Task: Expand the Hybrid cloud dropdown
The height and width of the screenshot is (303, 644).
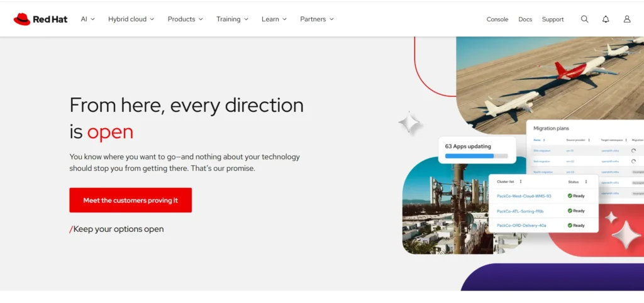Action: (131, 19)
